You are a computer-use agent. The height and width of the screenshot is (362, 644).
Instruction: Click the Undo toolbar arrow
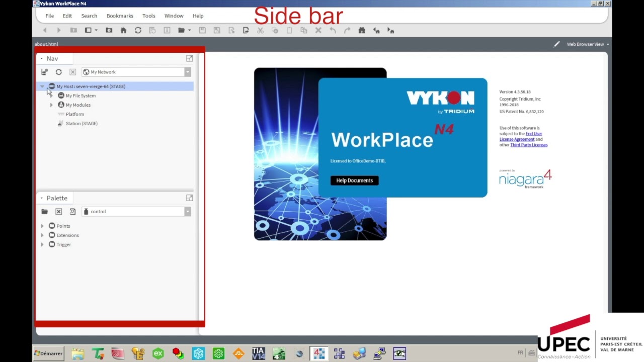pyautogui.click(x=333, y=31)
